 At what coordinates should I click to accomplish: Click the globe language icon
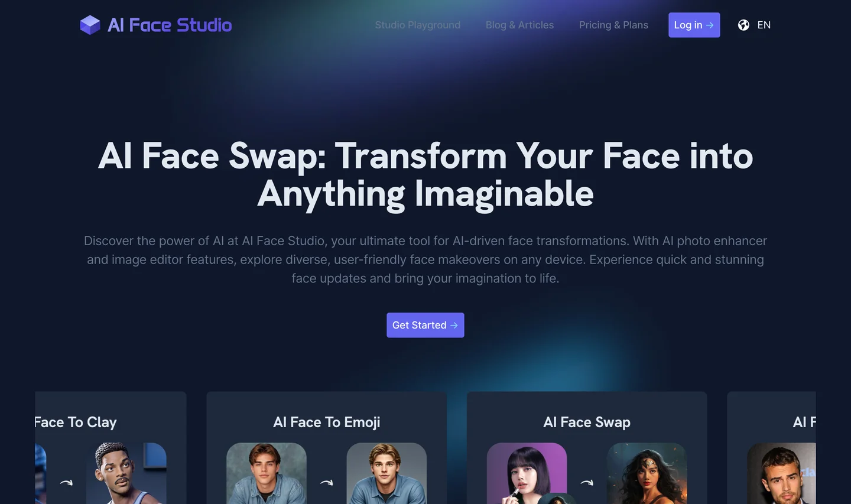743,25
